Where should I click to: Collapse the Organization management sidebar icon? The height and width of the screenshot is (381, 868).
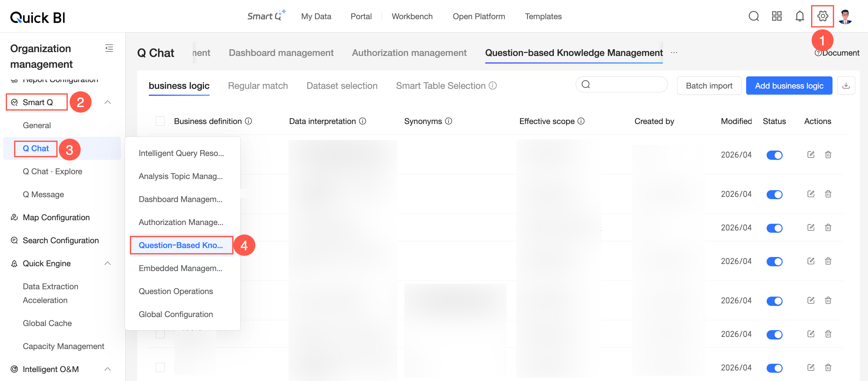coord(109,48)
